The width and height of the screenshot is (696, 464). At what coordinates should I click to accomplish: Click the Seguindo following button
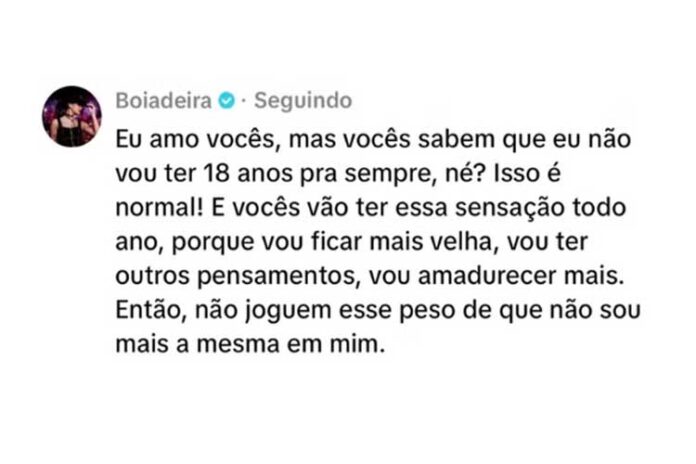coord(303,101)
